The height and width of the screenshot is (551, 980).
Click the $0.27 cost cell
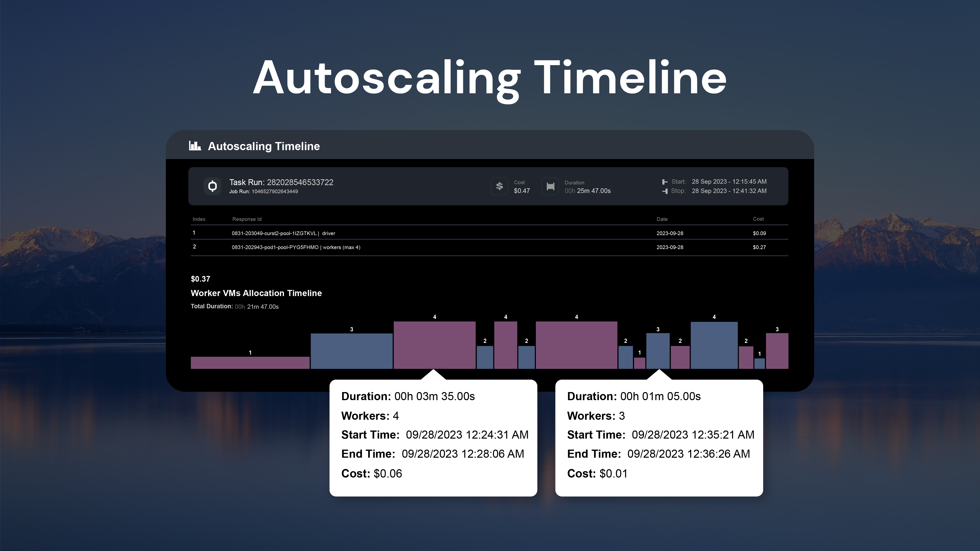759,247
